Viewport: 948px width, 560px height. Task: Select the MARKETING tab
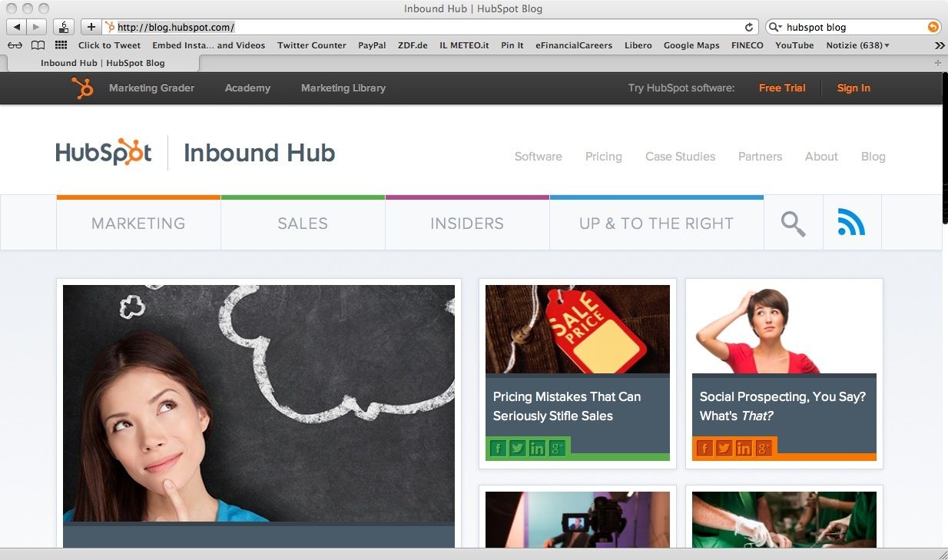(138, 224)
